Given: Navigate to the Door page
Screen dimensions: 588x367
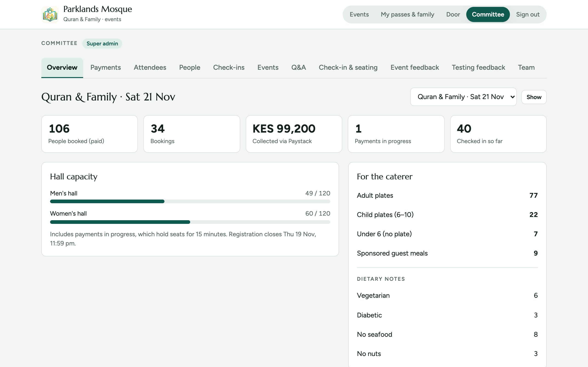Looking at the screenshot, I should coord(453,14).
